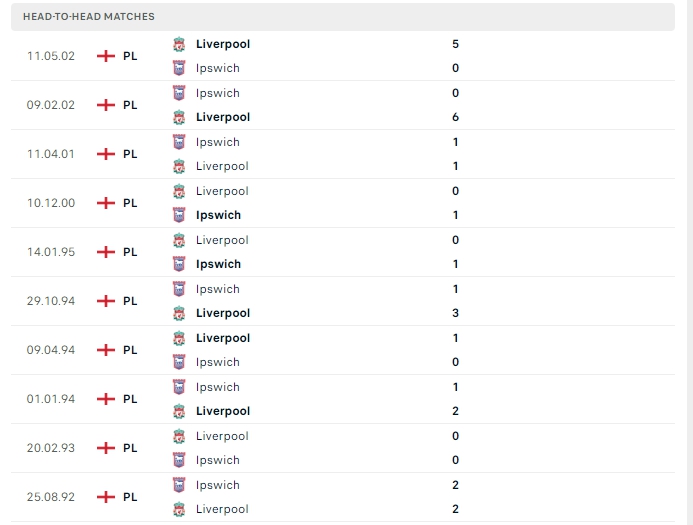Open Ipswich team from 14.01.95 match
Viewport: 693px width, 525px height.
click(x=218, y=264)
